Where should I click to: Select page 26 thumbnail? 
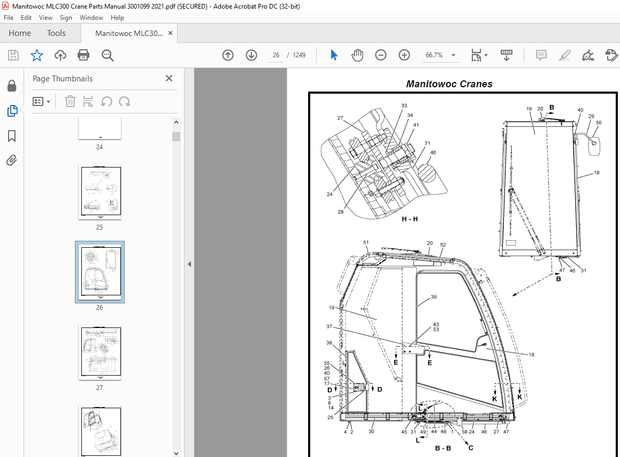(x=100, y=272)
